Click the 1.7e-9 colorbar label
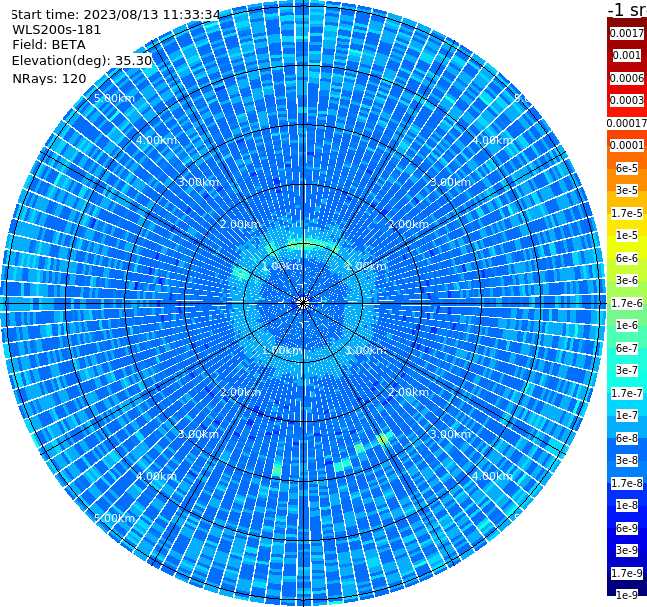 (x=627, y=573)
